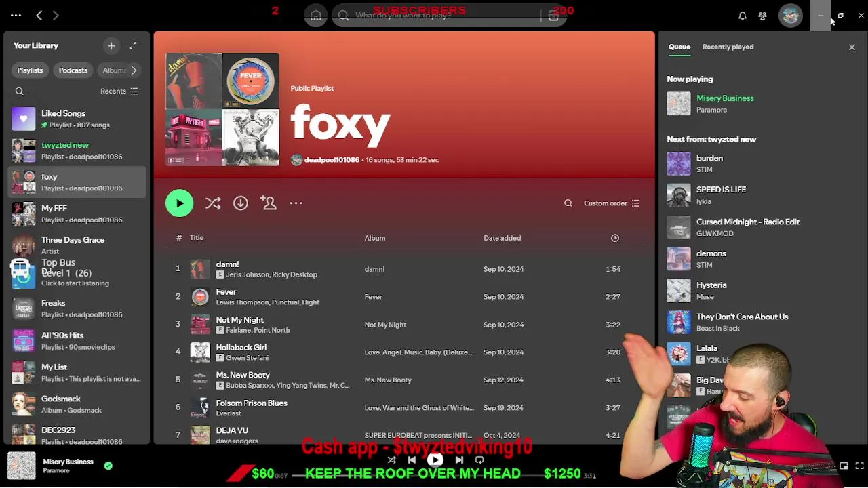Toggle repeat in player bar
868x488 pixels.
(479, 460)
